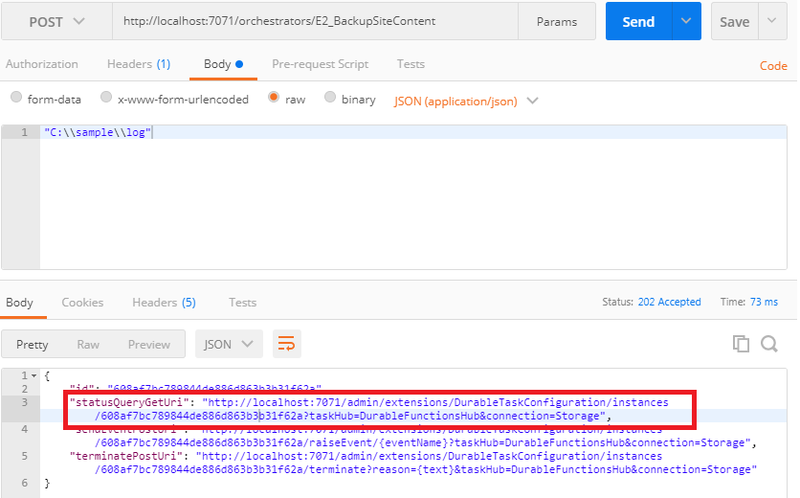Copy response body to clipboard icon
Image resolution: width=800 pixels, height=498 pixels.
(x=740, y=344)
